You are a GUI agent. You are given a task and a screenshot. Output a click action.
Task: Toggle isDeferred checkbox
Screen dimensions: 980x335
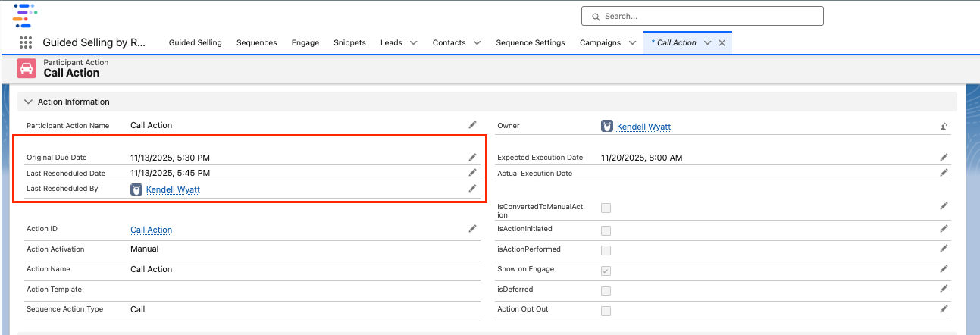(606, 290)
